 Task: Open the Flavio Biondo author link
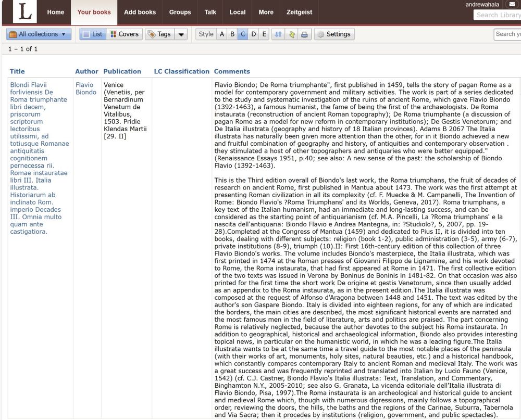[86, 88]
